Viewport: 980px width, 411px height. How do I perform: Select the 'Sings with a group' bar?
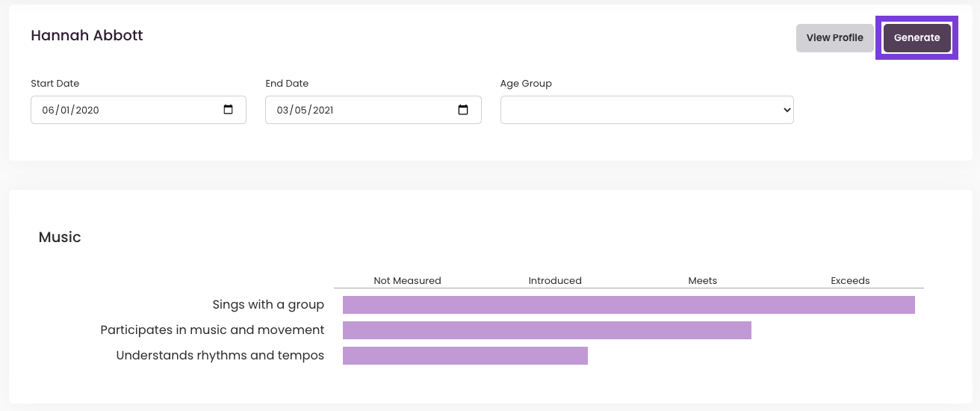point(629,305)
